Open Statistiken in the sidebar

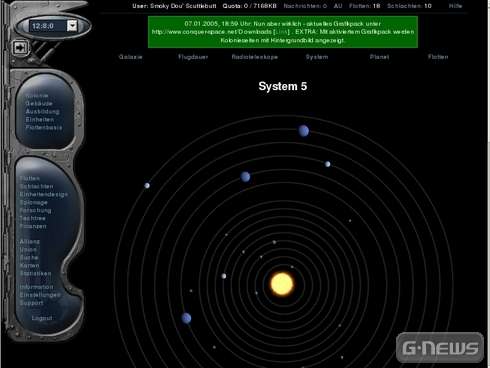point(36,273)
